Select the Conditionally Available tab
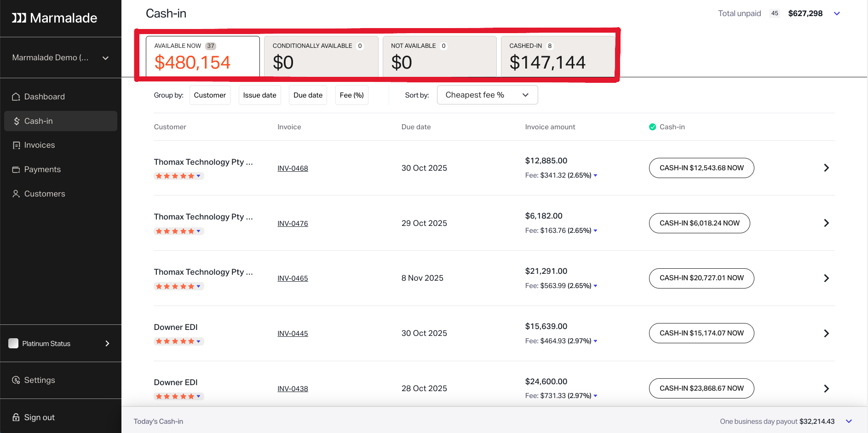 pos(321,56)
